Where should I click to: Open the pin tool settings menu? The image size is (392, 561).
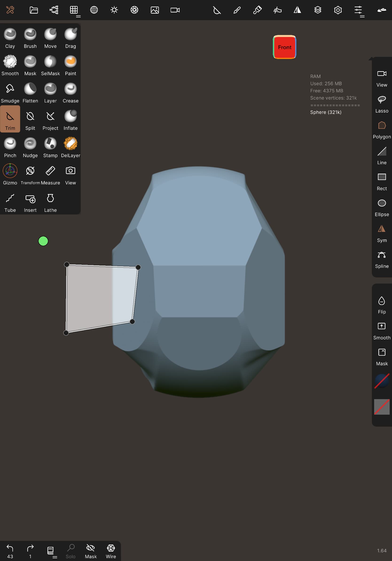(257, 10)
